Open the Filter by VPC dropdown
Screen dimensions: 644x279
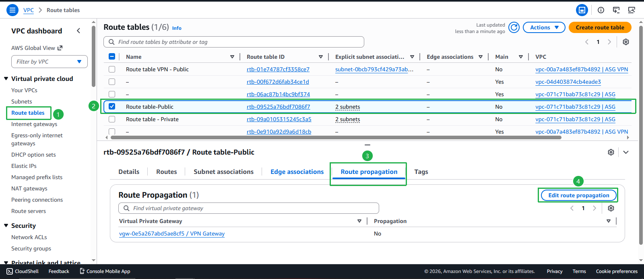50,62
